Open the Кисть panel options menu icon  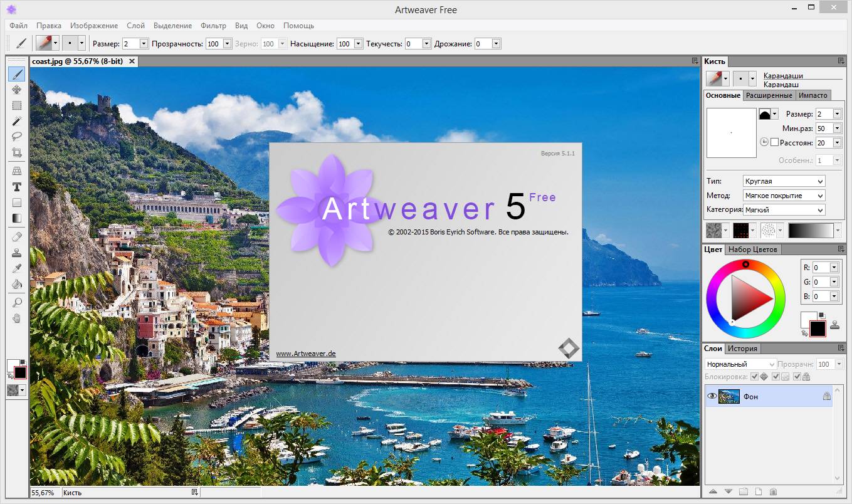pos(841,61)
